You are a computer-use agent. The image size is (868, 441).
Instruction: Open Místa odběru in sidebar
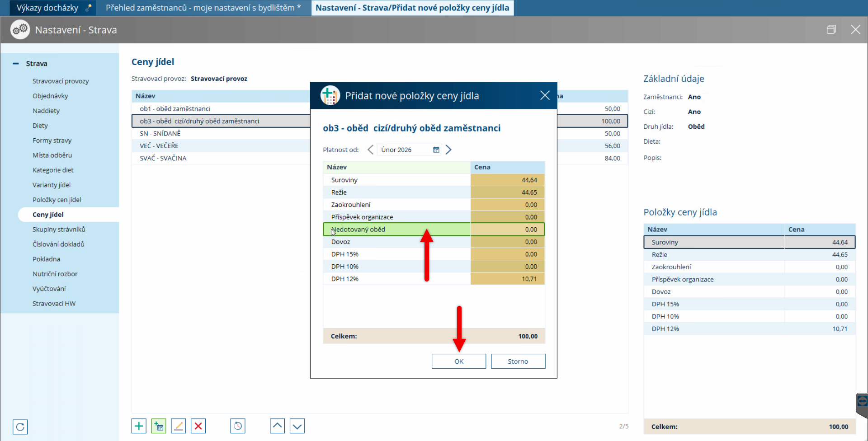52,155
